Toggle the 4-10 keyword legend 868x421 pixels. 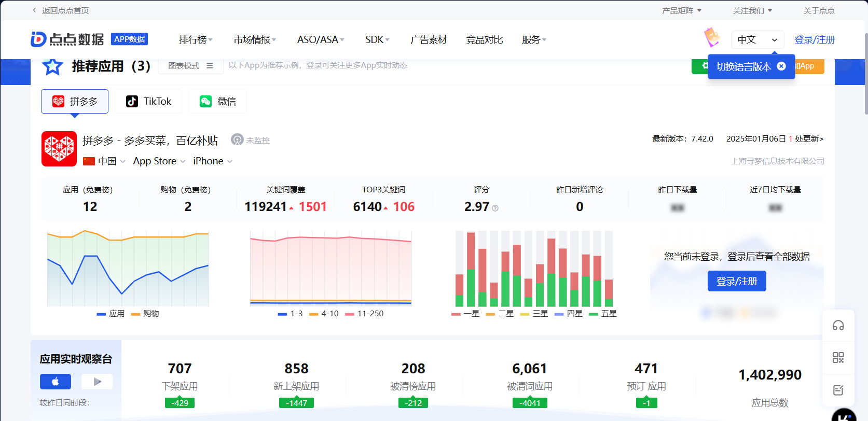pos(324,314)
